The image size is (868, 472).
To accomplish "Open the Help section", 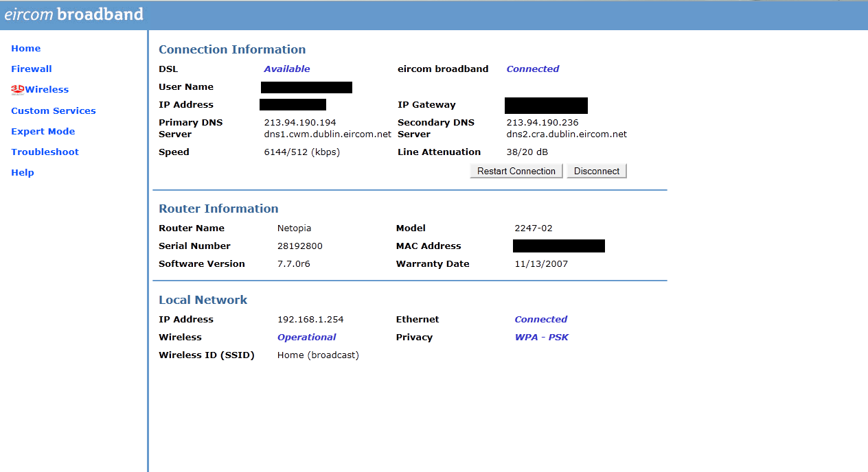I will pyautogui.click(x=22, y=172).
